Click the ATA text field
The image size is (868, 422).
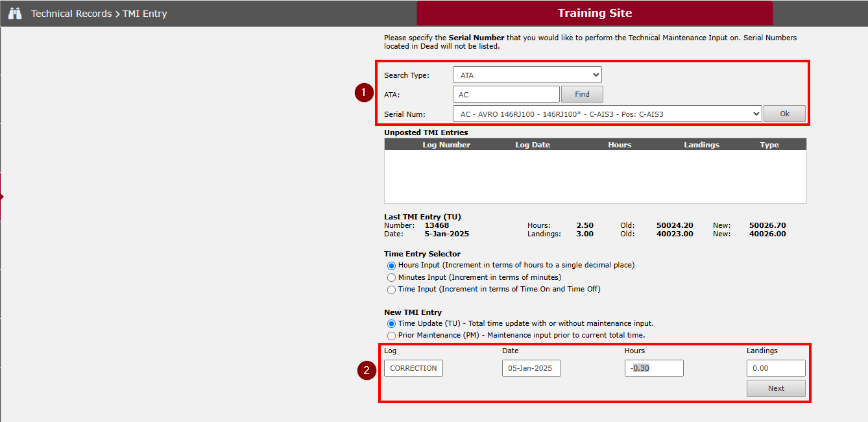[505, 95]
